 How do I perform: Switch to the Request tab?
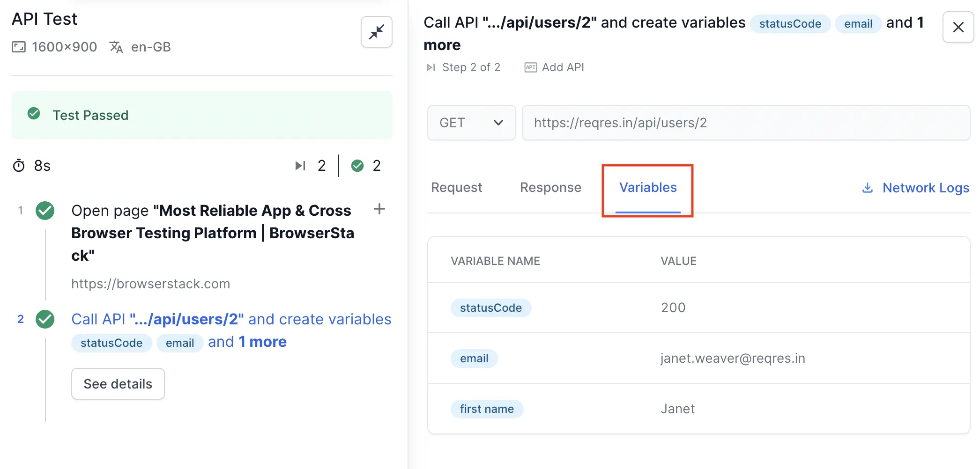point(456,188)
